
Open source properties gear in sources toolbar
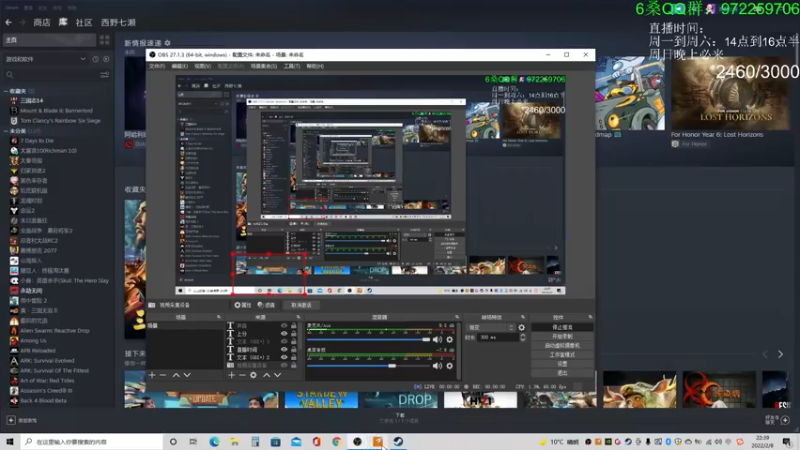coord(253,375)
